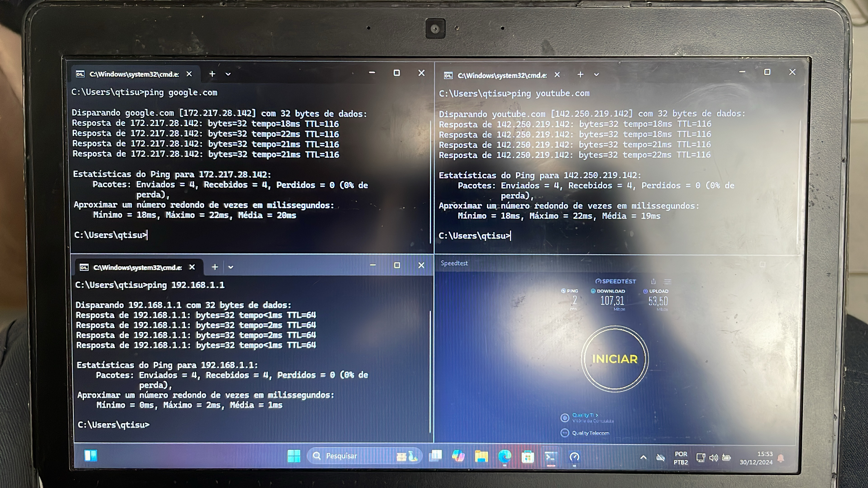868x488 pixels.
Task: Expand the tab dropdown in google.com terminal
Action: (228, 74)
